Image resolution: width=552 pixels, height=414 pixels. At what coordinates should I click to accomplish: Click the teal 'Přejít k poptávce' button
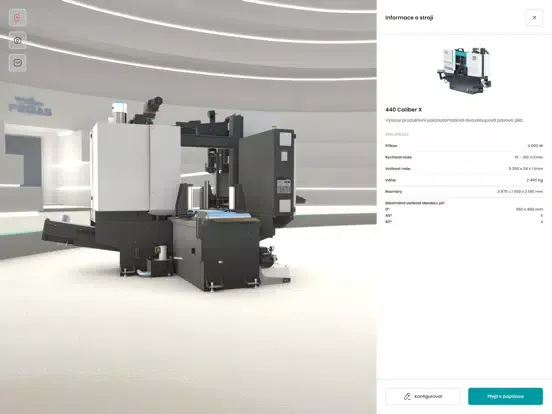click(505, 396)
